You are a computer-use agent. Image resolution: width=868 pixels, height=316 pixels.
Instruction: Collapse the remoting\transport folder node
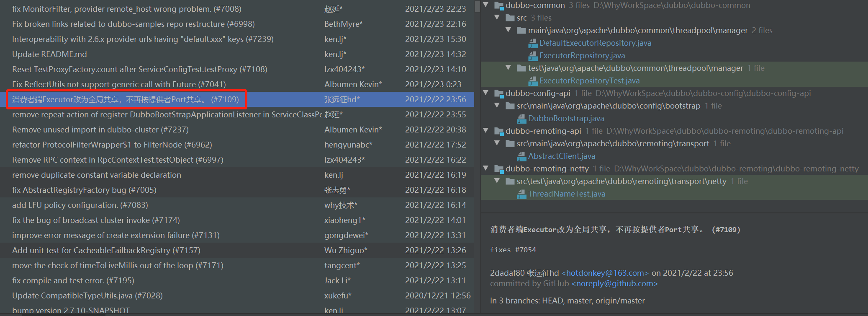pyautogui.click(x=497, y=143)
